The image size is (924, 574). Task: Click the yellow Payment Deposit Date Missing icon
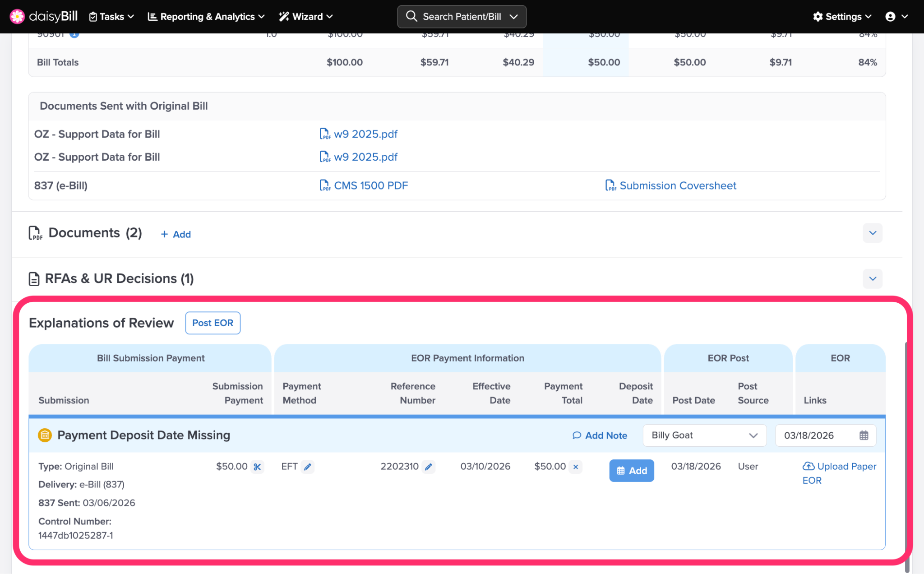[x=45, y=435]
